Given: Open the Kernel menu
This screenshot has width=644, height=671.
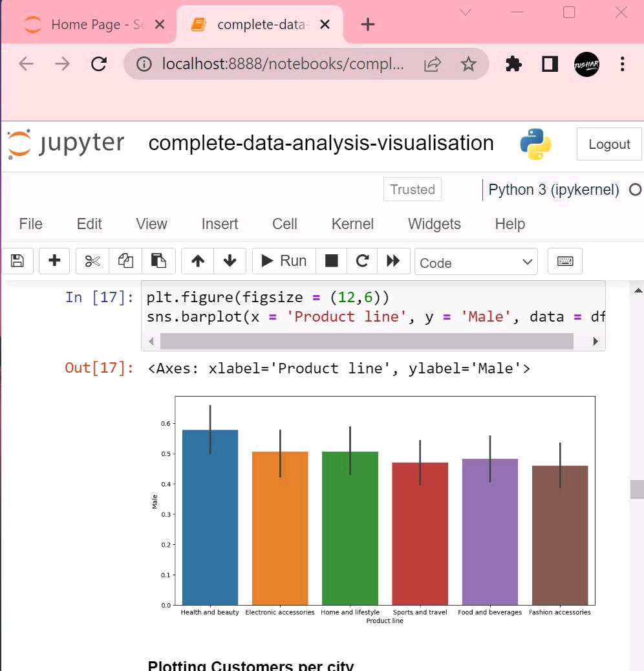Looking at the screenshot, I should click(352, 224).
